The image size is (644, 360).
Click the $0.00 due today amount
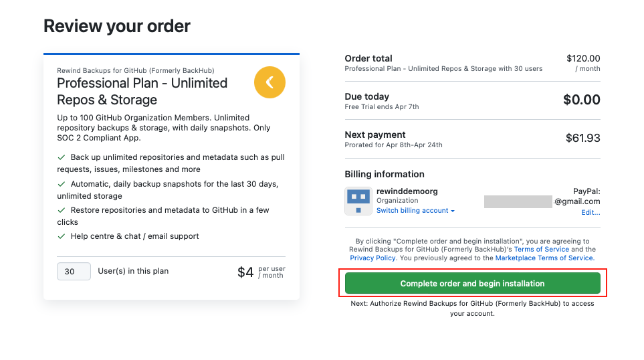[581, 100]
